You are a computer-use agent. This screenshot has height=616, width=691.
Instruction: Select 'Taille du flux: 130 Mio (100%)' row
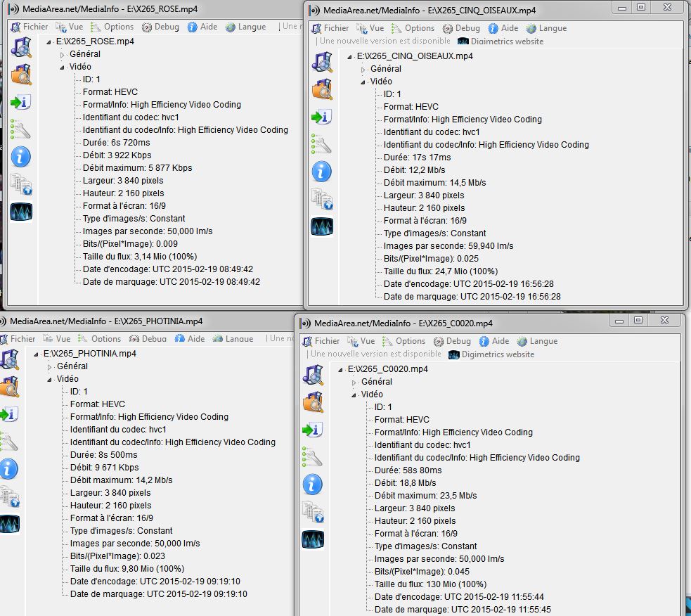coord(430,584)
